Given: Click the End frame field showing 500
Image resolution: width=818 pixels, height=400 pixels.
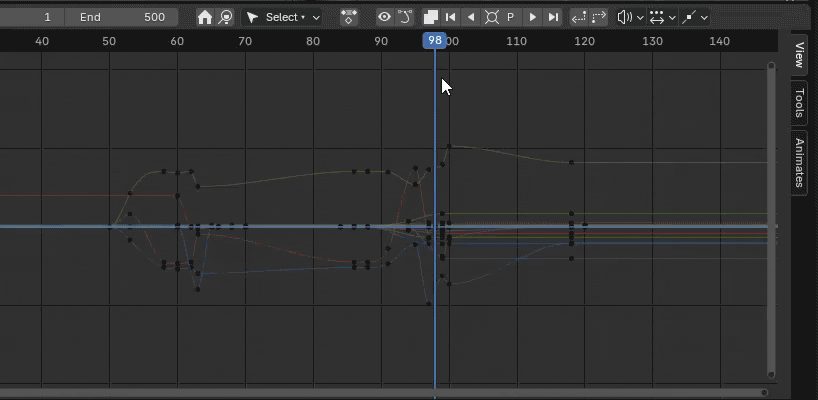Looking at the screenshot, I should (122, 17).
